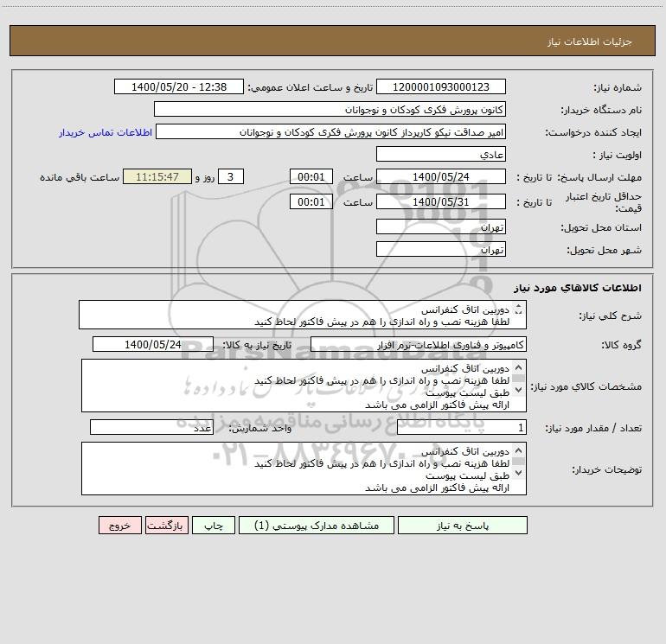Click the label 'اولویت نیاز :'
This screenshot has height=644, width=666.
click(x=618, y=155)
